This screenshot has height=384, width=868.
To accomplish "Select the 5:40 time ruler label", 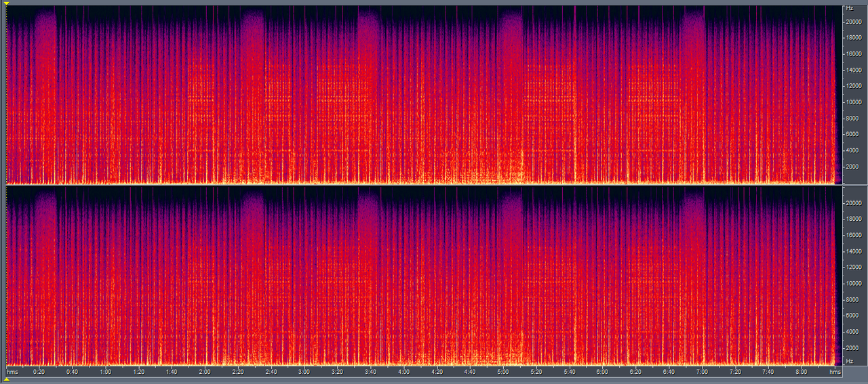I will coord(569,372).
